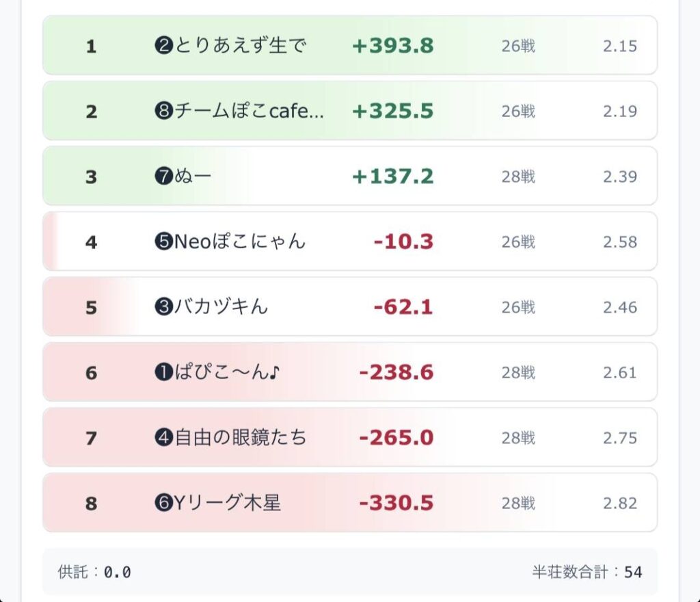Click the circled 4 icon beside 自由の眼鏡たち
This screenshot has height=602, width=700.
coord(163,438)
